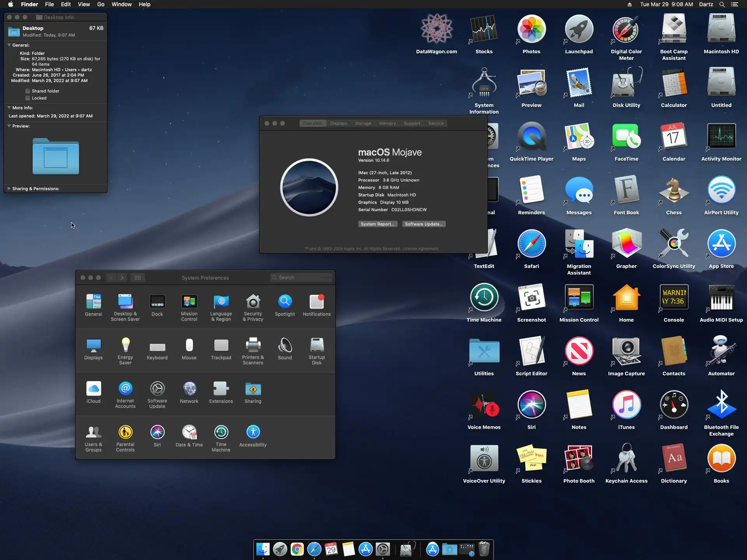Expand the Sharing & Permissions section
Viewport: 747px width, 560px height.
pyautogui.click(x=9, y=189)
